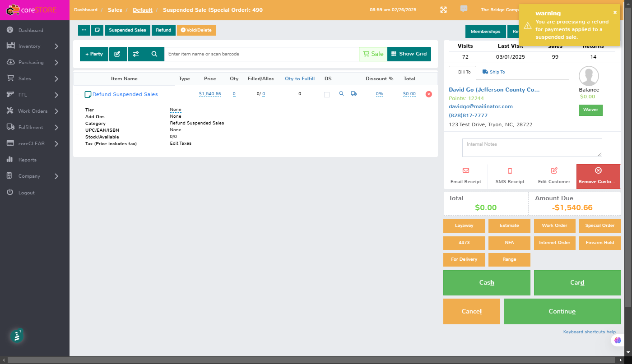Image resolution: width=632 pixels, height=364 pixels.
Task: Click Logout in the sidebar
Action: (35, 193)
